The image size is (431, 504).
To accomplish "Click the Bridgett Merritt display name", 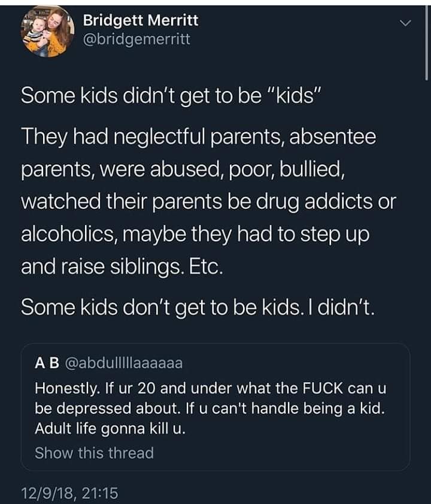I will 140,20.
